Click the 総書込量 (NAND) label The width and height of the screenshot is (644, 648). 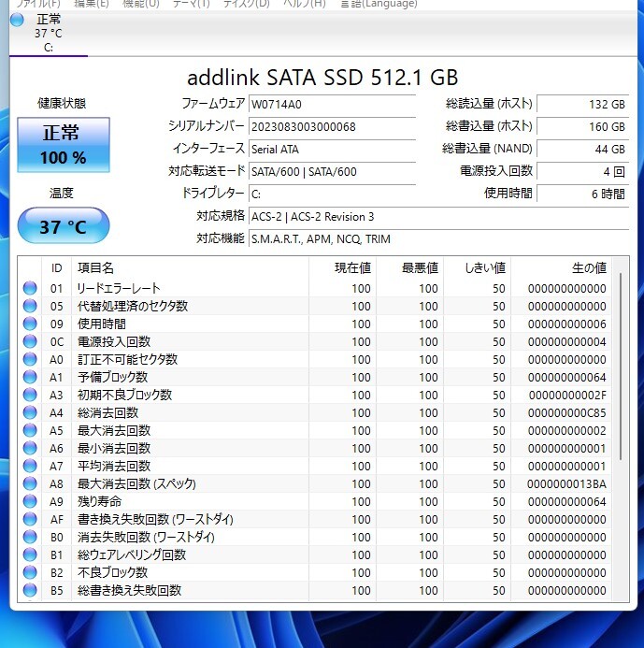(x=487, y=149)
